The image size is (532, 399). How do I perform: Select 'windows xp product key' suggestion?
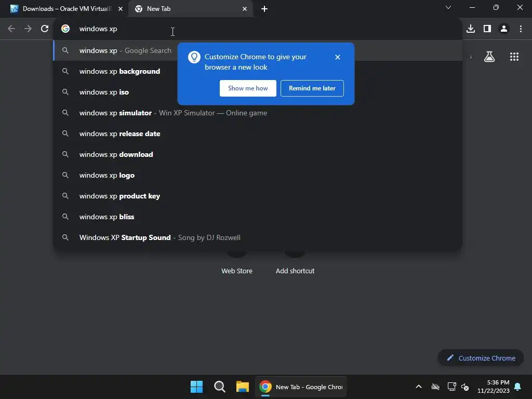tap(258, 196)
